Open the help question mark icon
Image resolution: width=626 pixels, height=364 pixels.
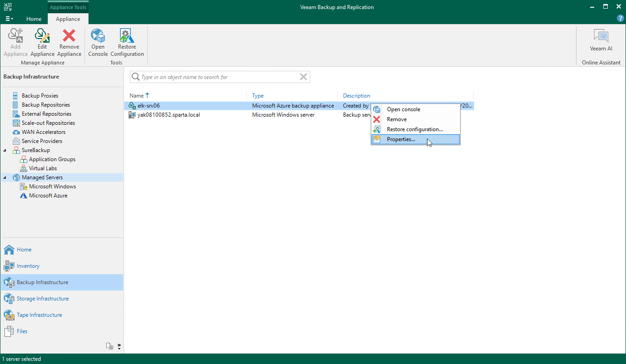click(x=620, y=19)
